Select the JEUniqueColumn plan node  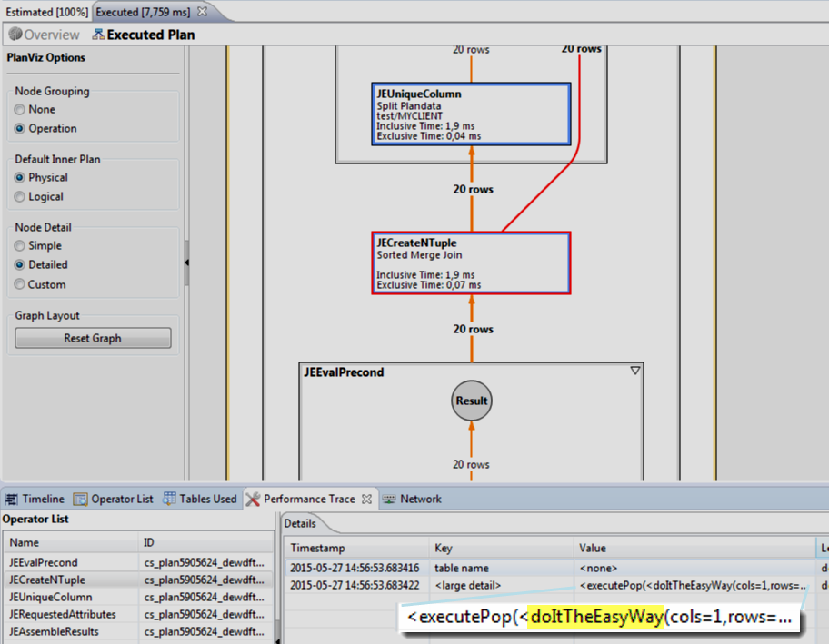tap(471, 114)
